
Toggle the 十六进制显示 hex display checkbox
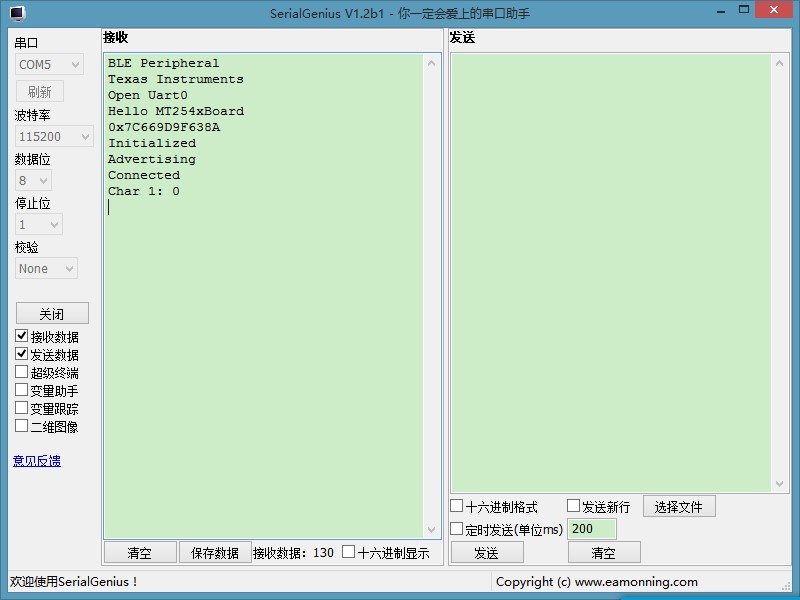click(348, 552)
